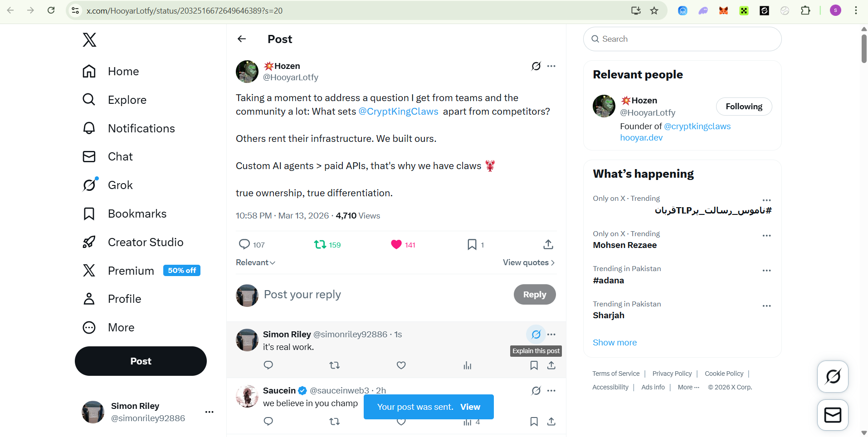Click View on the post sent toast
The width and height of the screenshot is (868, 437).
tap(470, 407)
